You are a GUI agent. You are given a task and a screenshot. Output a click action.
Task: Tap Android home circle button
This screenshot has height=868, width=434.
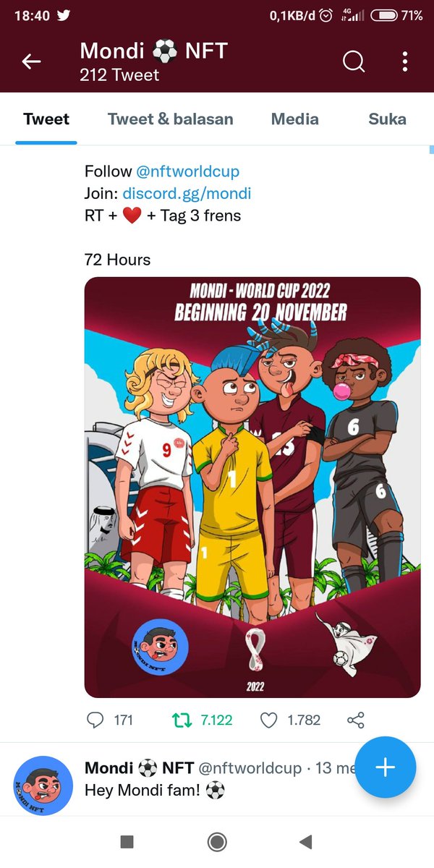216,841
